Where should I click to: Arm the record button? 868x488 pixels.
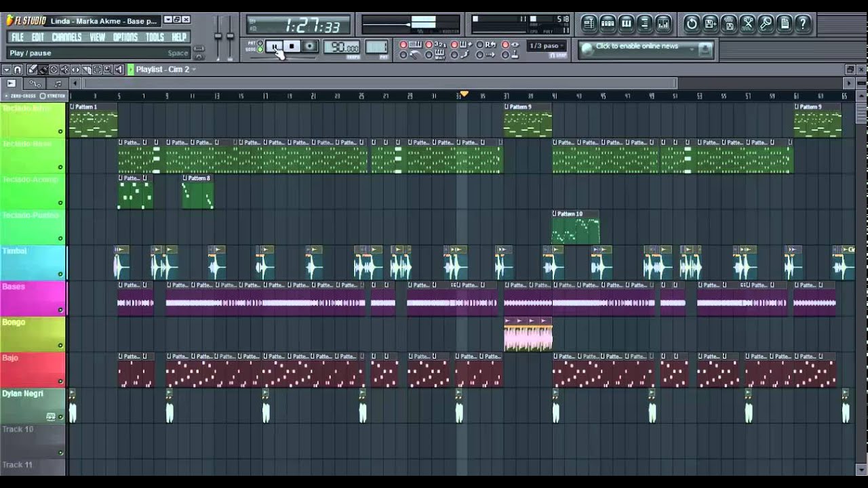310,46
